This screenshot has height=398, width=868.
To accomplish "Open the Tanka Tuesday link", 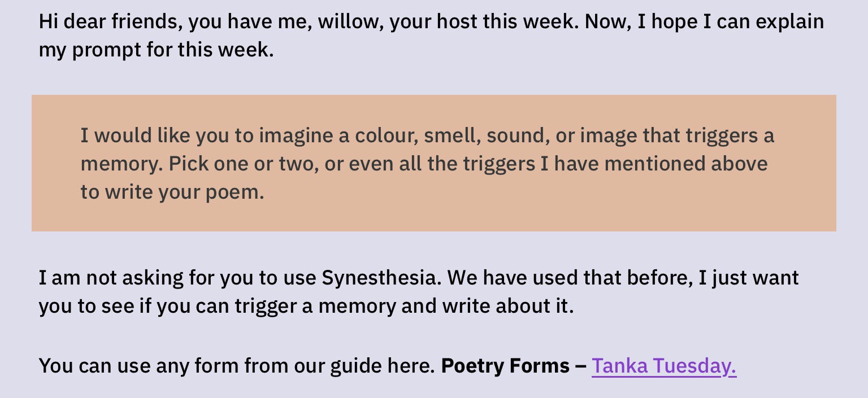I will click(x=663, y=366).
